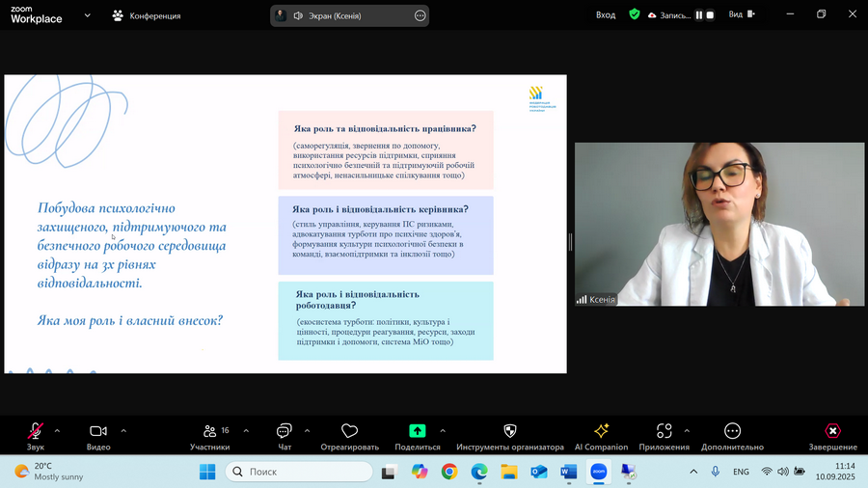Expand share options arrow next to Поделиться
This screenshot has height=488, width=868.
(x=443, y=430)
